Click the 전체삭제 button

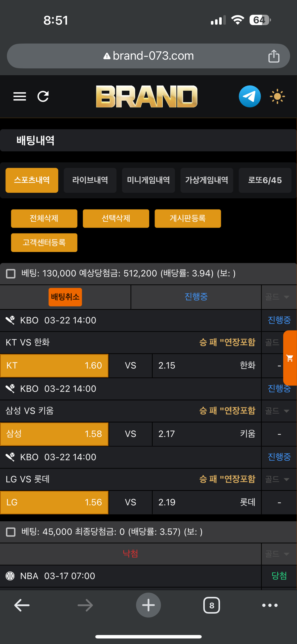44,219
